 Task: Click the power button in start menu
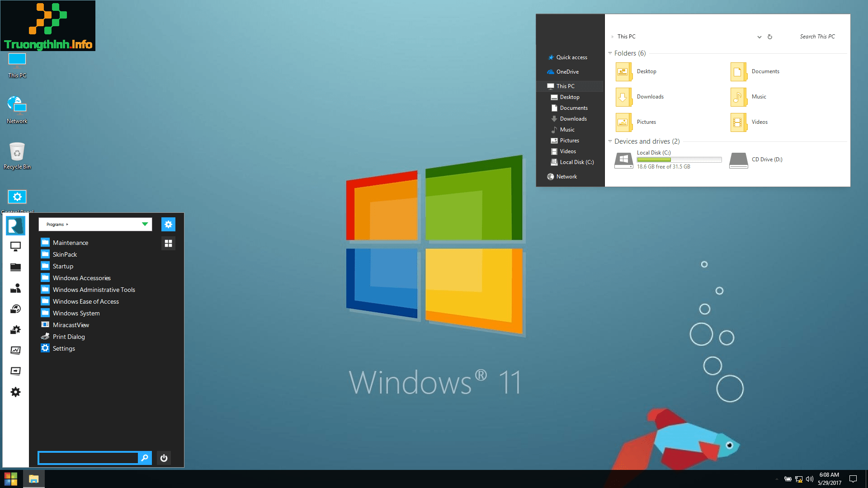164,458
